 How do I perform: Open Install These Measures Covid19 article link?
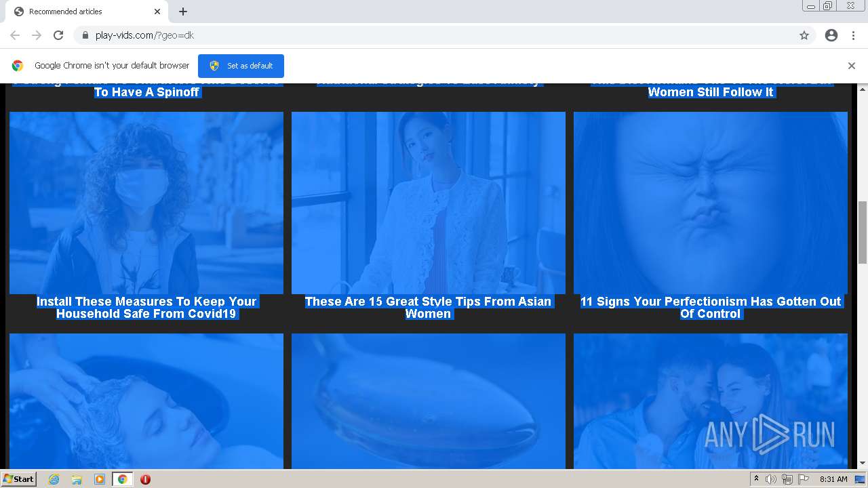point(146,308)
